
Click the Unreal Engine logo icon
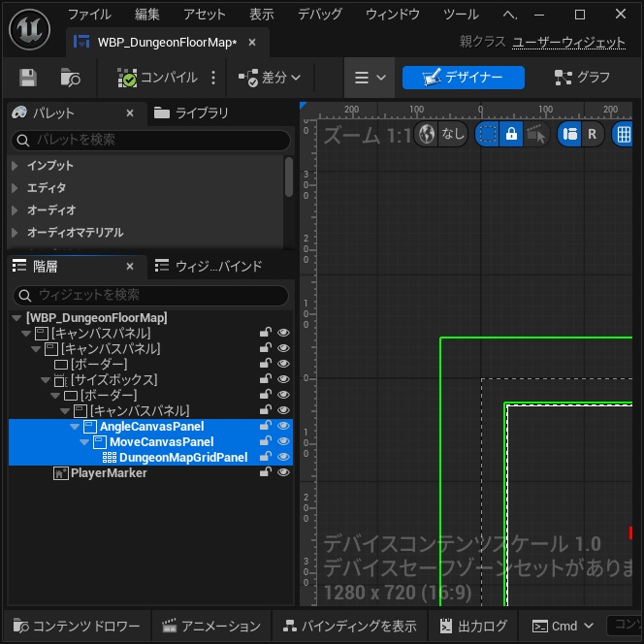click(x=30, y=29)
